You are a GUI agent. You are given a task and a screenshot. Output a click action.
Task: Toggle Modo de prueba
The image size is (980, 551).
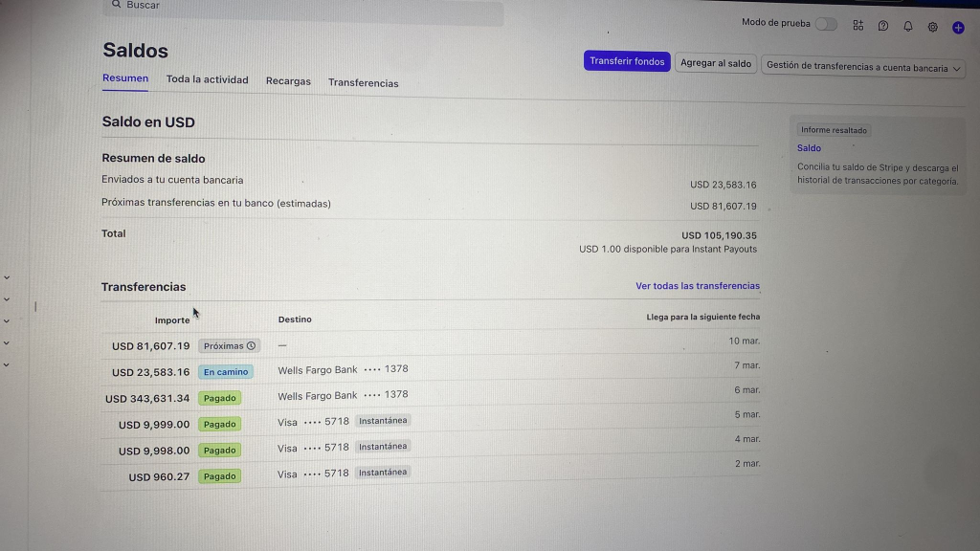pos(825,23)
